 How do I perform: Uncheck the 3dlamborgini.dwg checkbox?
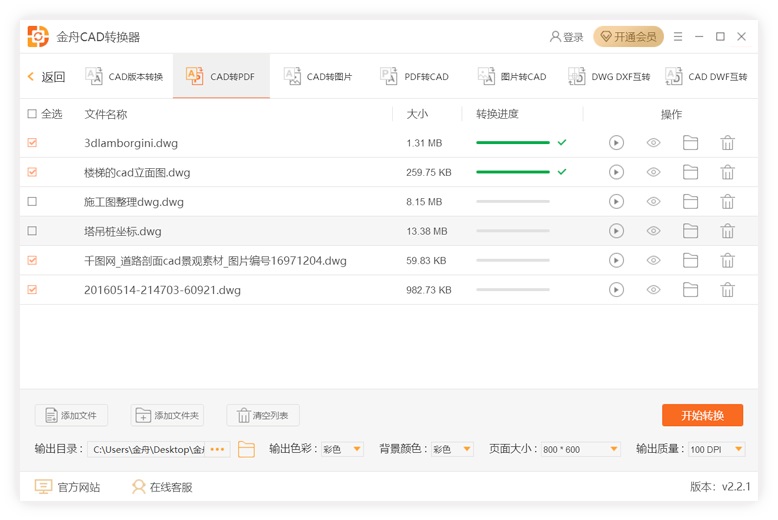[x=32, y=143]
